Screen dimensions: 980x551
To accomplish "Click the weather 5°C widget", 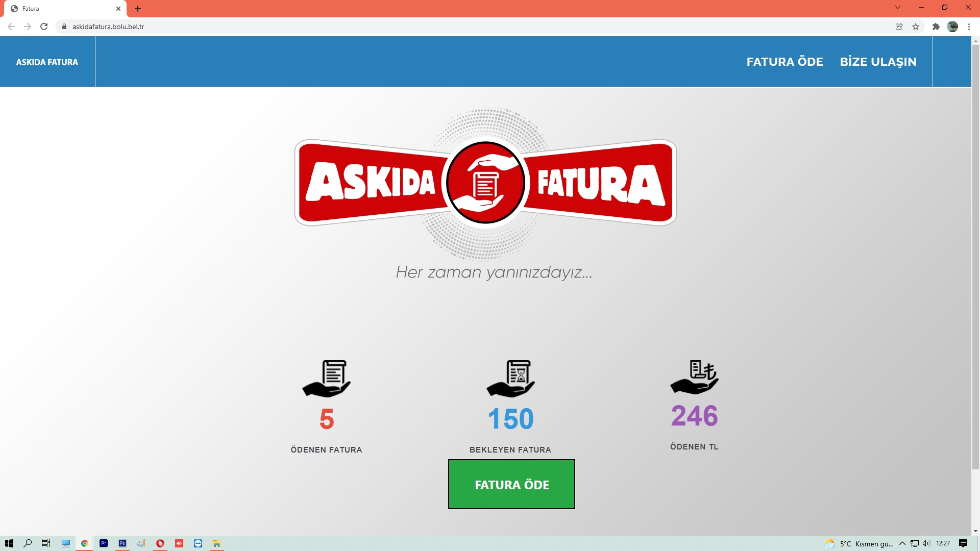I will pos(860,543).
